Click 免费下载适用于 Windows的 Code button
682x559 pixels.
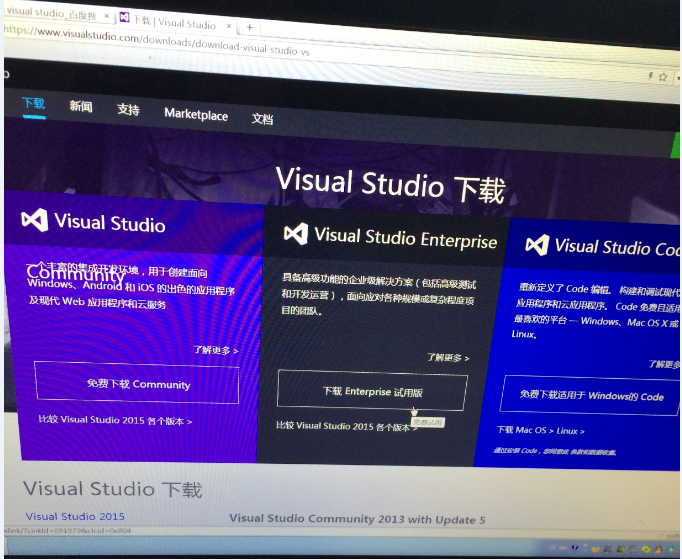590,395
